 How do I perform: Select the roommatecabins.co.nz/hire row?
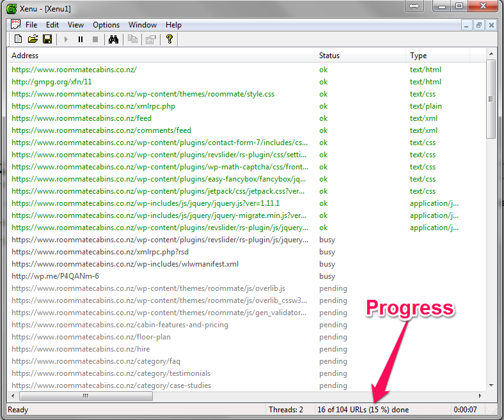pyautogui.click(x=246, y=349)
